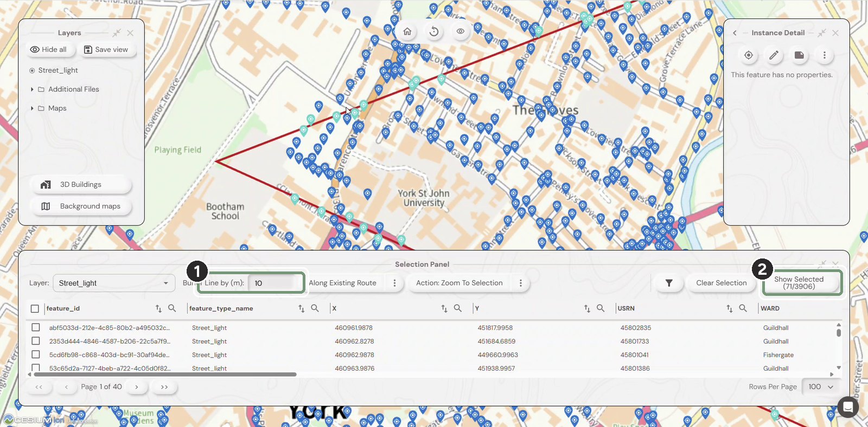Sort the feature_id column
Image resolution: width=868 pixels, height=427 pixels.
(x=158, y=308)
